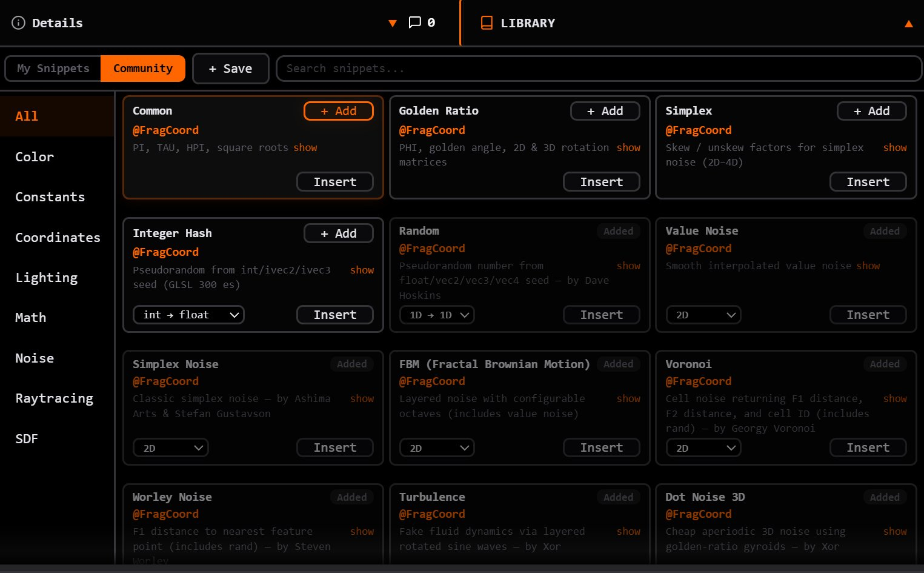
Task: Open the Random 1D → 1D dropdown
Action: click(437, 315)
